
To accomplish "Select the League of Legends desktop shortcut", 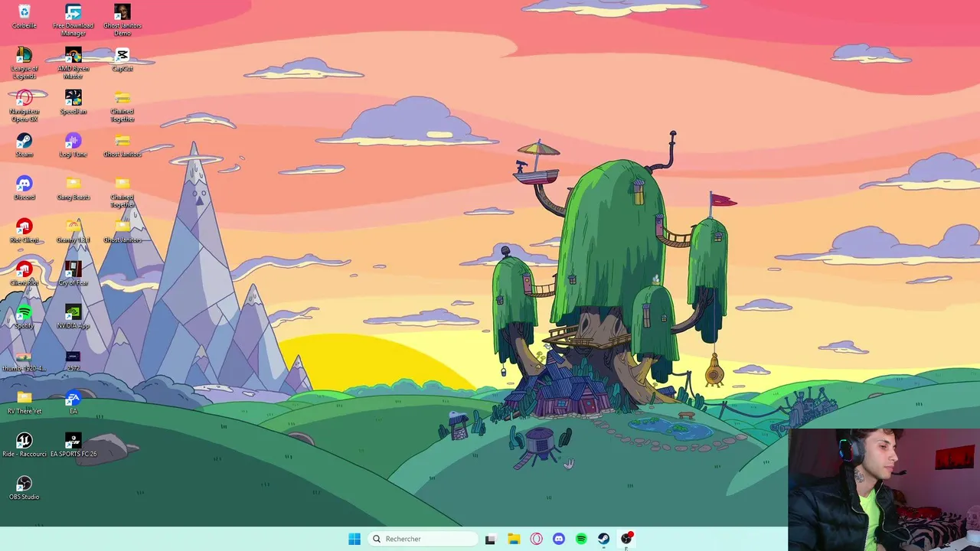I will (x=24, y=63).
